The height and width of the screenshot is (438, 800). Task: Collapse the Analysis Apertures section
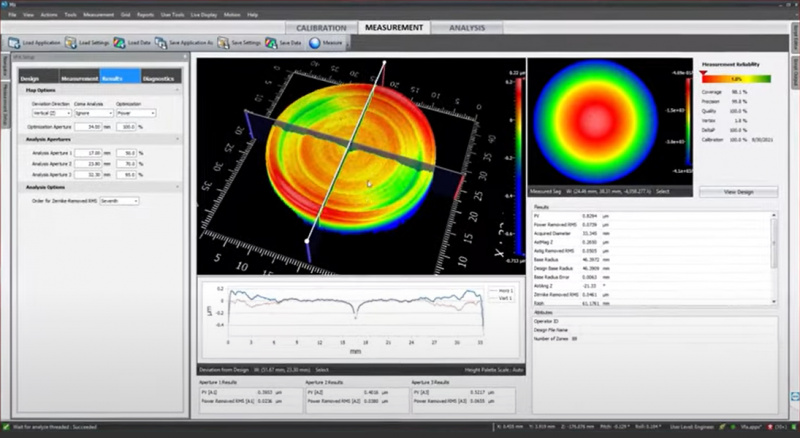click(x=177, y=138)
